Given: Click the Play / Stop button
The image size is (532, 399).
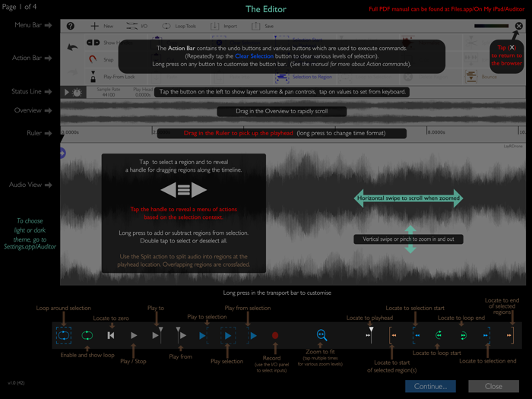Looking at the screenshot, I should [134, 336].
